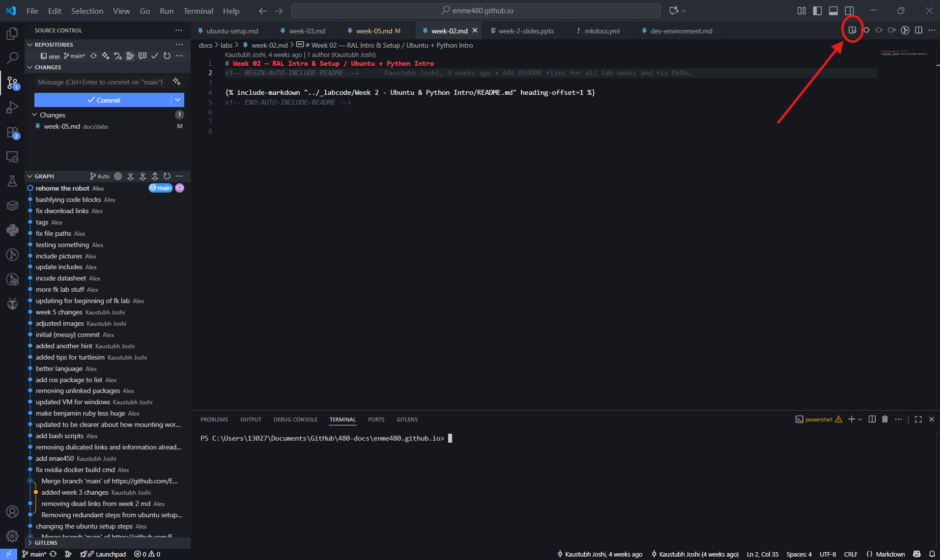940x560 pixels.
Task: Click the Commit button
Action: 103,100
